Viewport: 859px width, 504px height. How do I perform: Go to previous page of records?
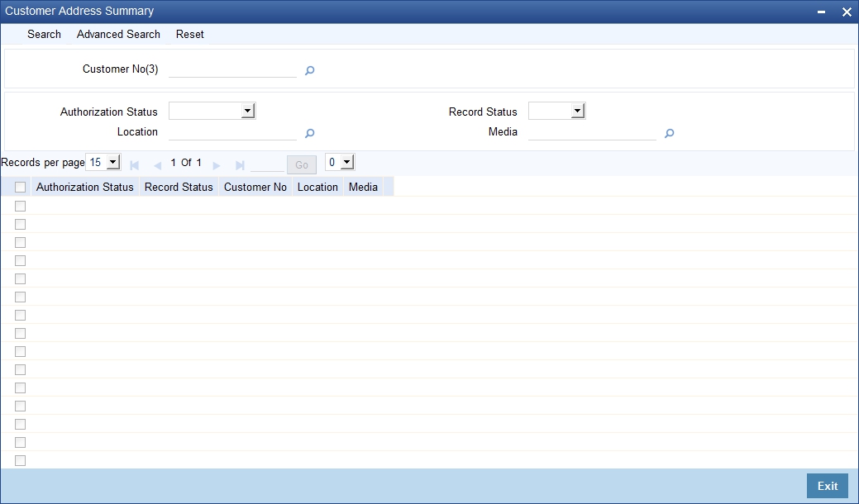(x=157, y=165)
